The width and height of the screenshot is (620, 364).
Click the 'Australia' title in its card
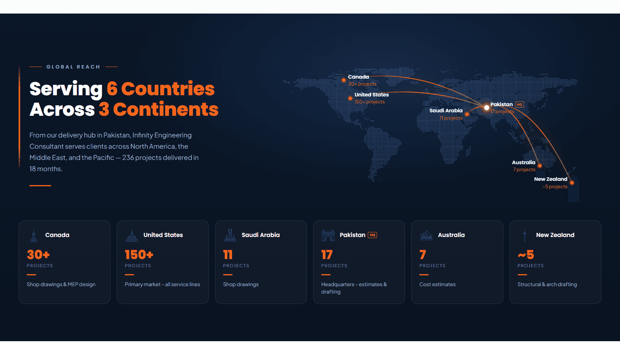(x=451, y=235)
